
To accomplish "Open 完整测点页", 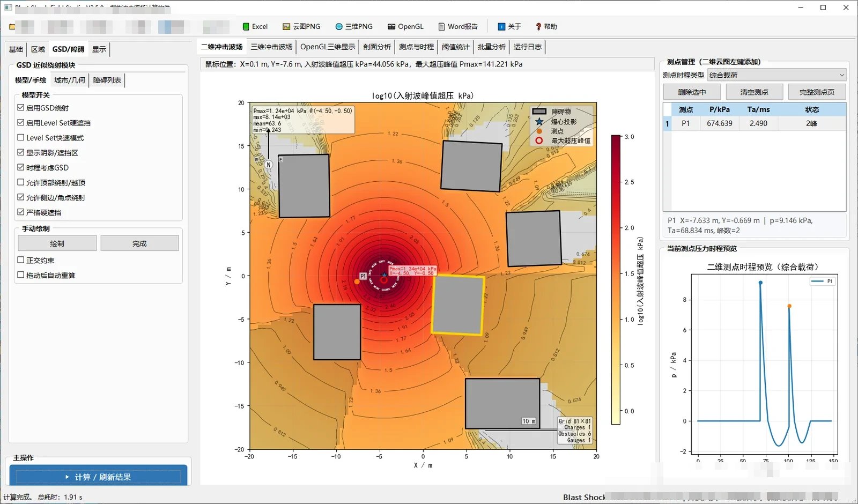I will click(x=817, y=92).
